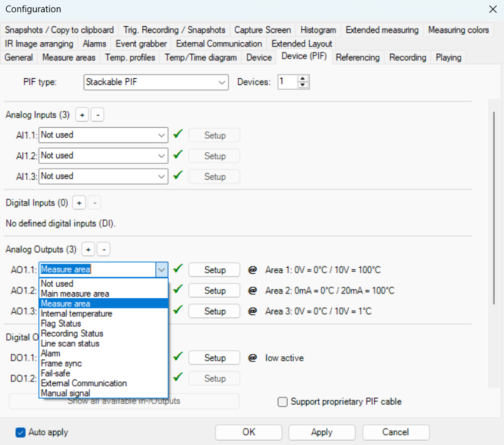
Task: Click Setup for AO1.3
Action: pos(214,311)
